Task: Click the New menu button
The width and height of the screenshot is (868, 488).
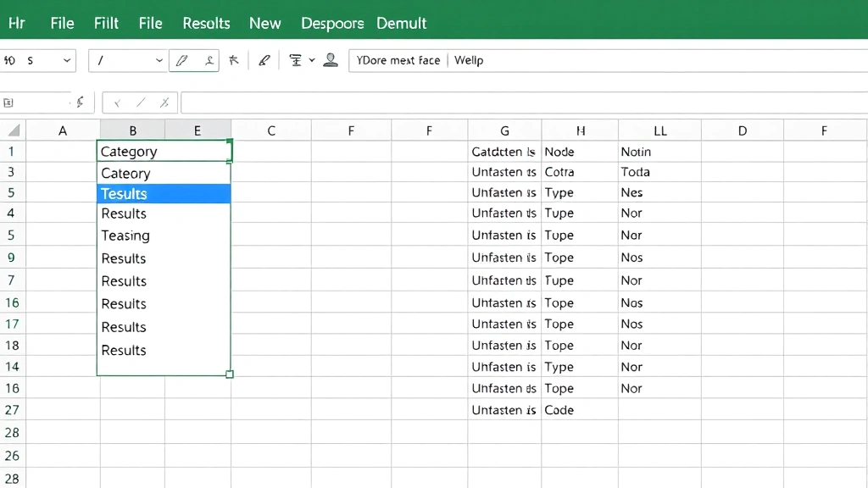Action: [x=264, y=23]
